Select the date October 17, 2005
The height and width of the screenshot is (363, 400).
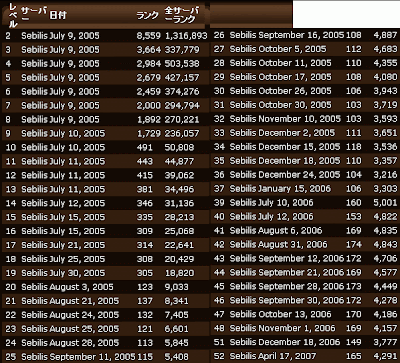[295, 77]
